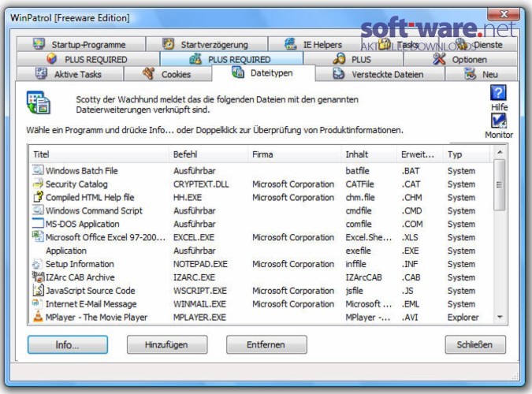Select the "HH.EXE" command cell
The height and width of the screenshot is (394, 532).
coord(188,197)
